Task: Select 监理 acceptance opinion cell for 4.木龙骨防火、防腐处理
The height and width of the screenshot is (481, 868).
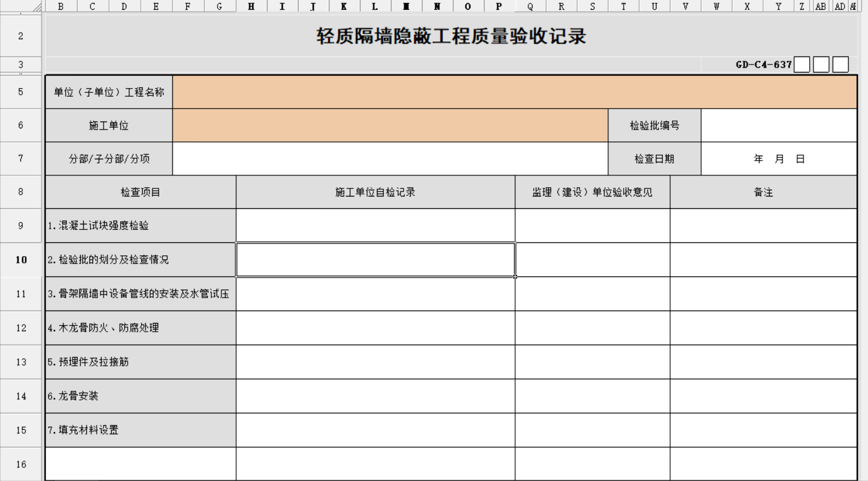Action: [592, 328]
